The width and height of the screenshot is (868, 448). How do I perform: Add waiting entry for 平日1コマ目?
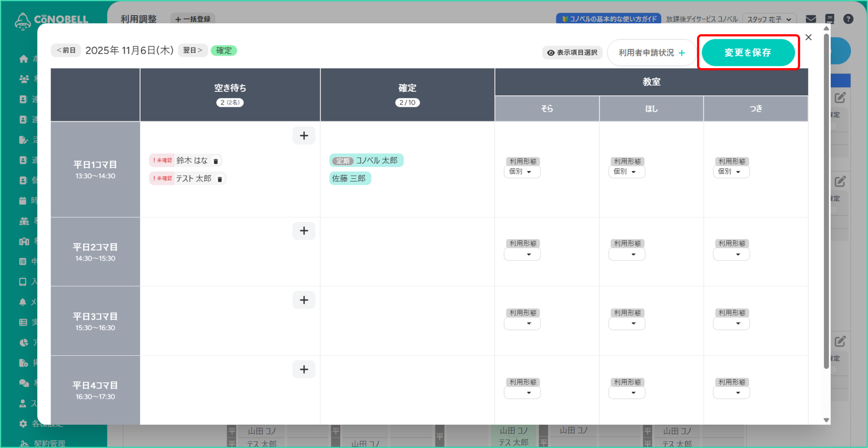304,136
